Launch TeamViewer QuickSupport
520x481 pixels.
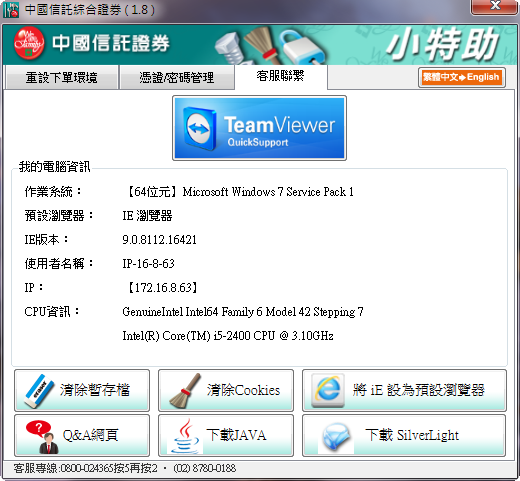[259, 128]
